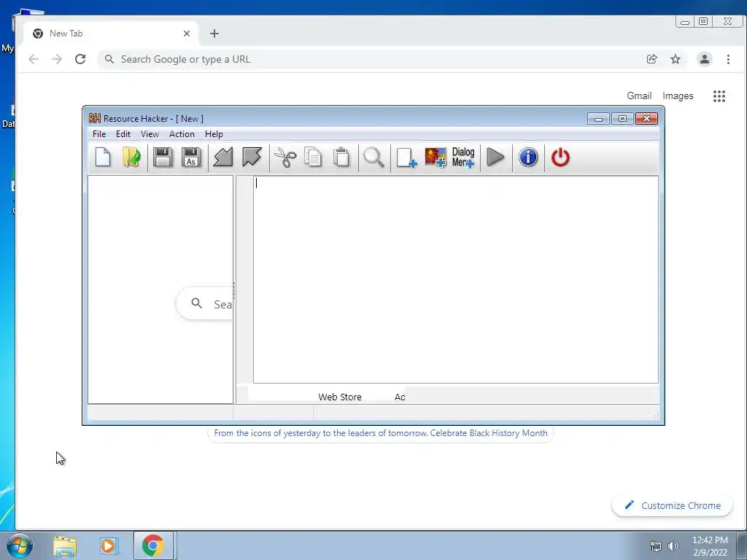
Task: Select the Chrome New Tab tab
Action: pos(111,34)
